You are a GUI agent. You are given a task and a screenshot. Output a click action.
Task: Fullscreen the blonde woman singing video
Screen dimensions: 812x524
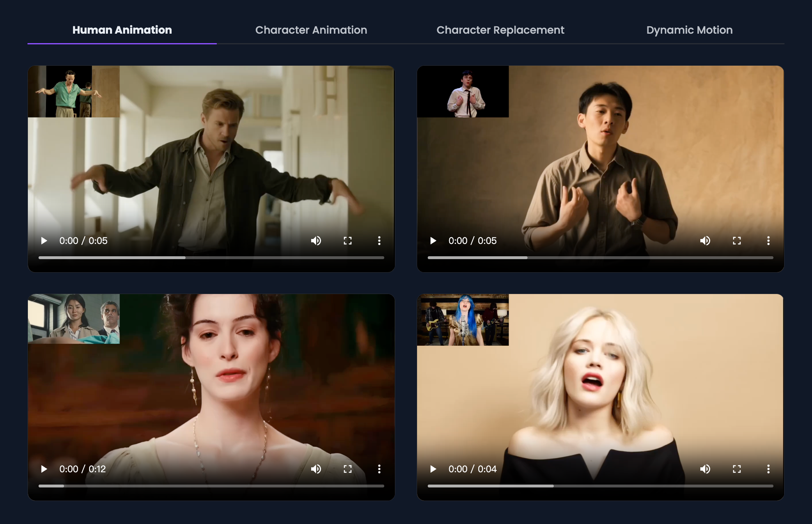737,469
